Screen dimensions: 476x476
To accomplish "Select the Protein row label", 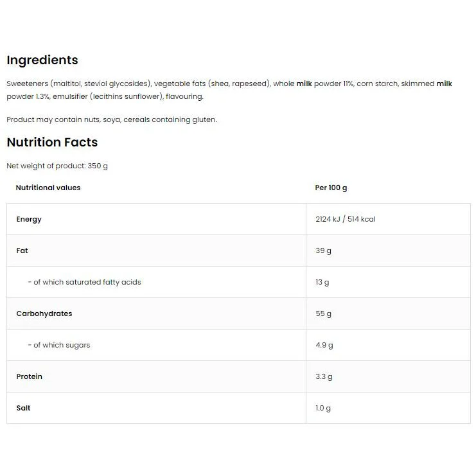I will tap(29, 376).
